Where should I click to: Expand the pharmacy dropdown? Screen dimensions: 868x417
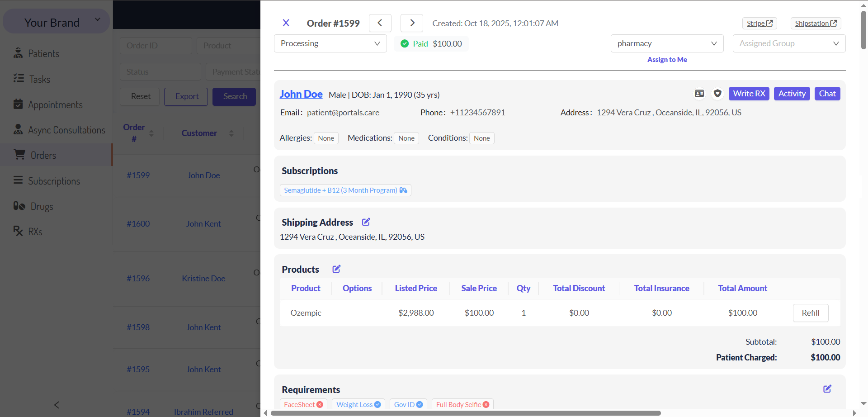[x=667, y=43]
